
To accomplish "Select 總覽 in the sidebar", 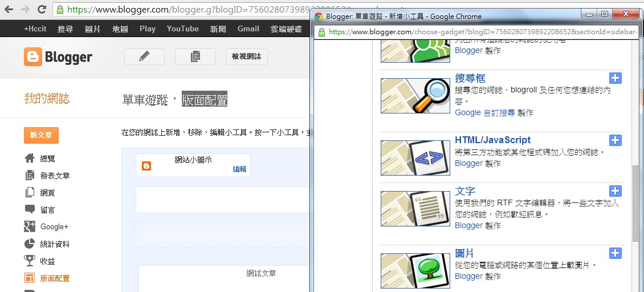I will [48, 159].
